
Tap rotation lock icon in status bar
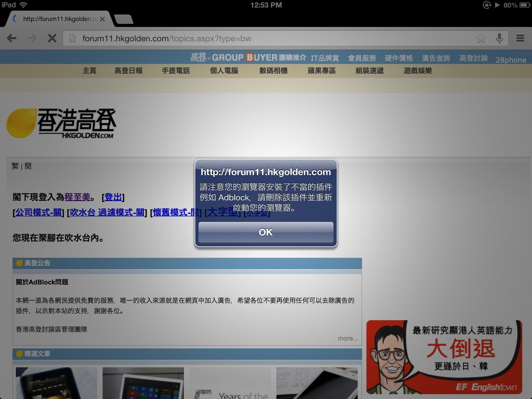pyautogui.click(x=487, y=5)
